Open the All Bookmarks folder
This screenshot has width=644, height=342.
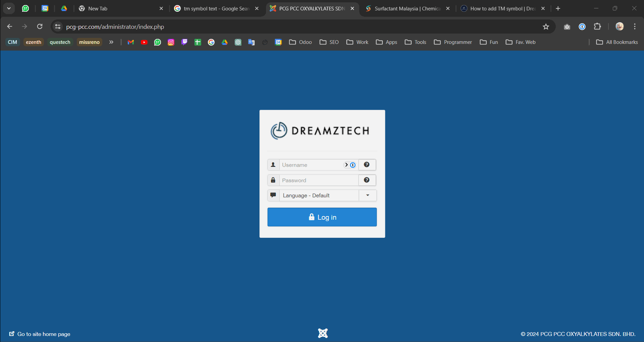click(x=617, y=42)
